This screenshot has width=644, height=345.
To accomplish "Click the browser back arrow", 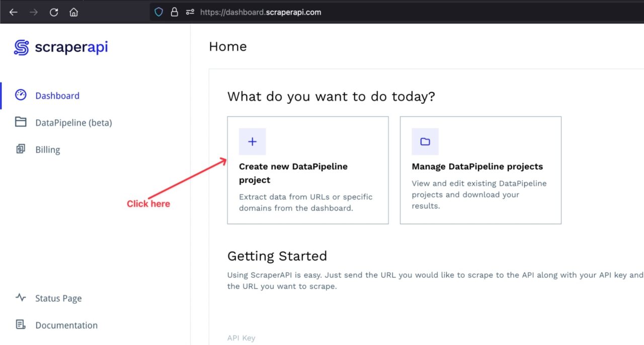I will coord(14,12).
